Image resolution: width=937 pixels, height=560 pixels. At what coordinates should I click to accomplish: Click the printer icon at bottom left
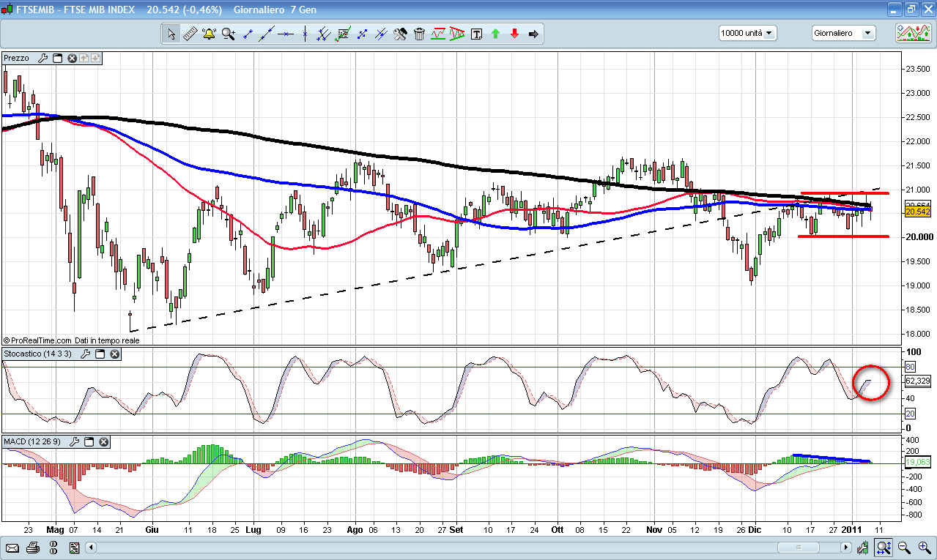[x=32, y=548]
